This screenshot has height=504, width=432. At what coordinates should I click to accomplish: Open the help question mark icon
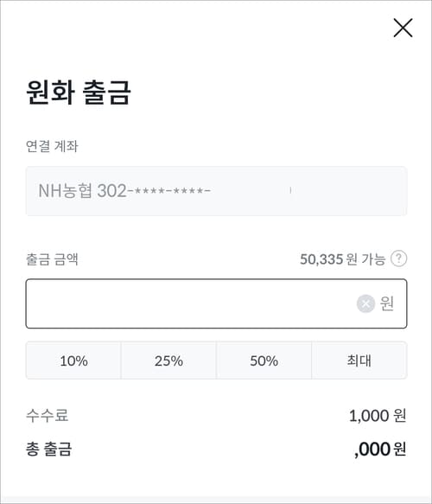pyautogui.click(x=398, y=258)
